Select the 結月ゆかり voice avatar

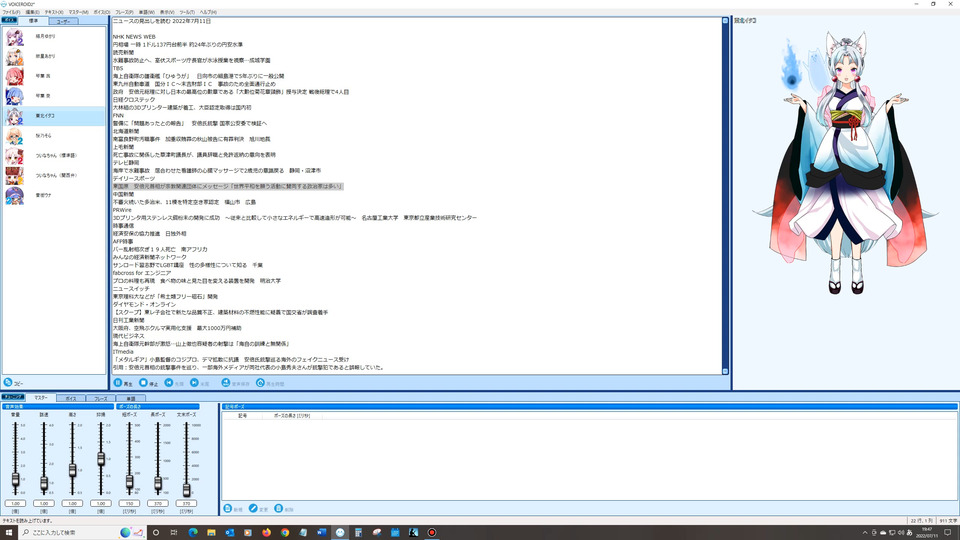(14, 37)
